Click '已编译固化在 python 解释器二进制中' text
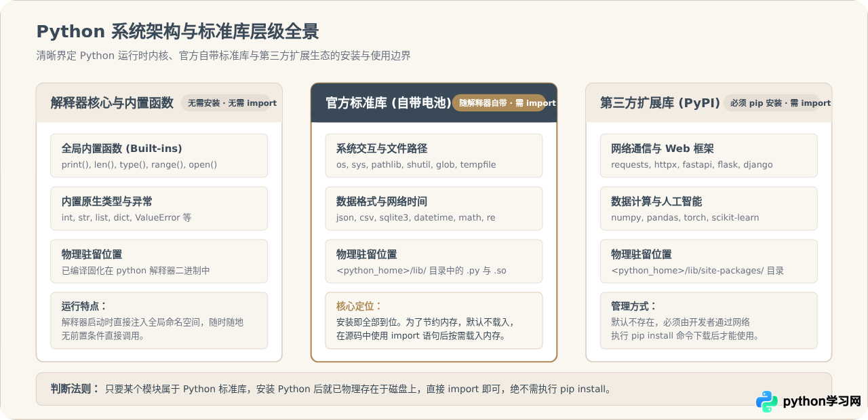Screen dimensions: 868x420 [x=136, y=271]
